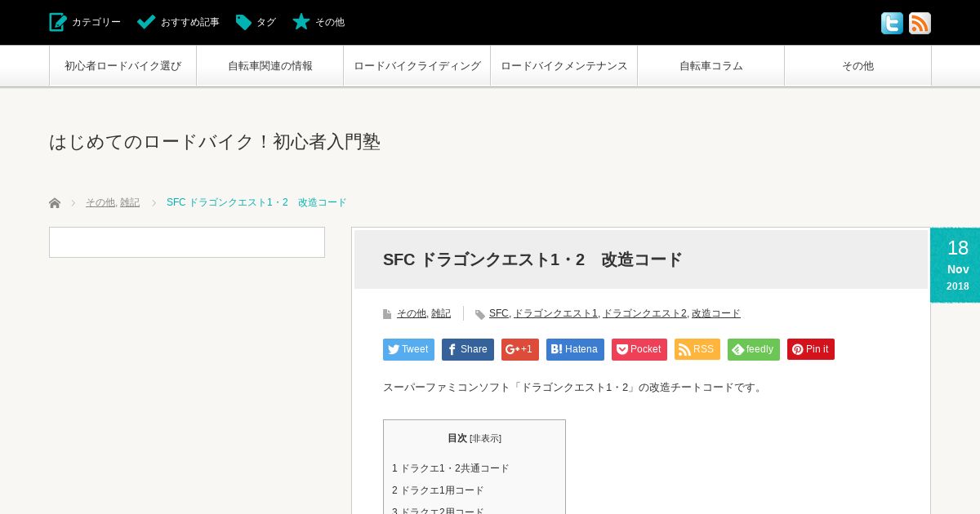Click the green feedly button
This screenshot has width=980, height=514.
[x=754, y=349]
